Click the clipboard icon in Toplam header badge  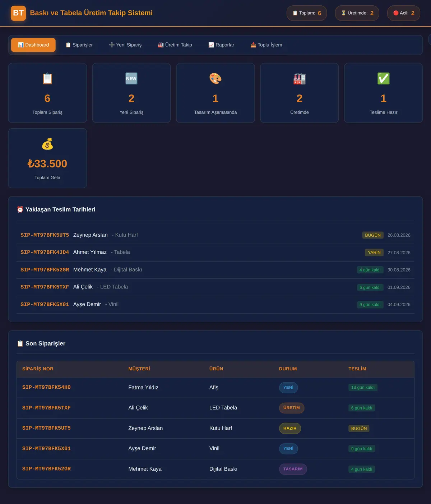pyautogui.click(x=295, y=13)
